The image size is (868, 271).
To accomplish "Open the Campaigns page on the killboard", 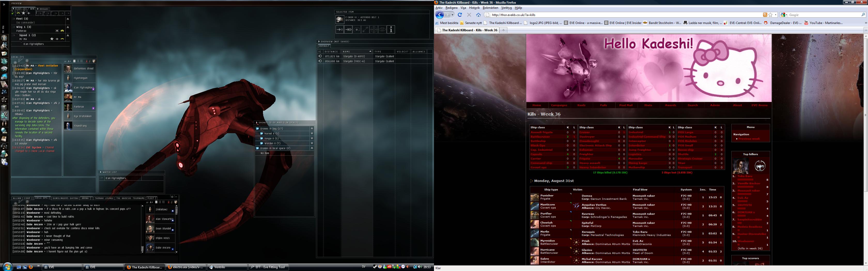I will tap(559, 105).
